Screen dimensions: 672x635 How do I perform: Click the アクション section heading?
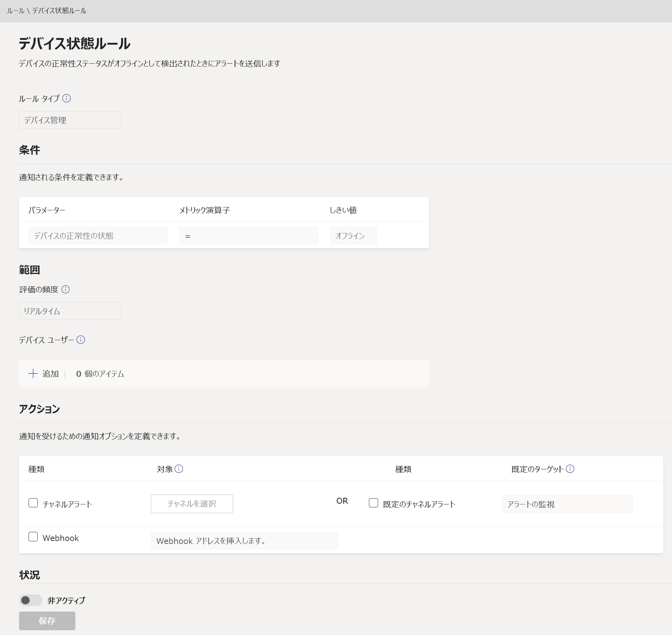coord(40,409)
